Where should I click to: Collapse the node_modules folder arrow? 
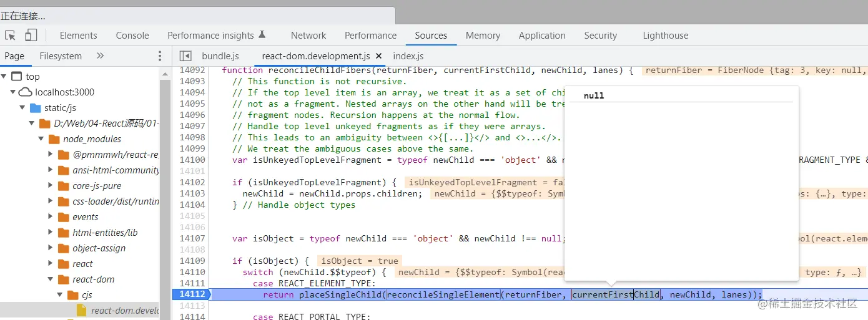tap(42, 139)
